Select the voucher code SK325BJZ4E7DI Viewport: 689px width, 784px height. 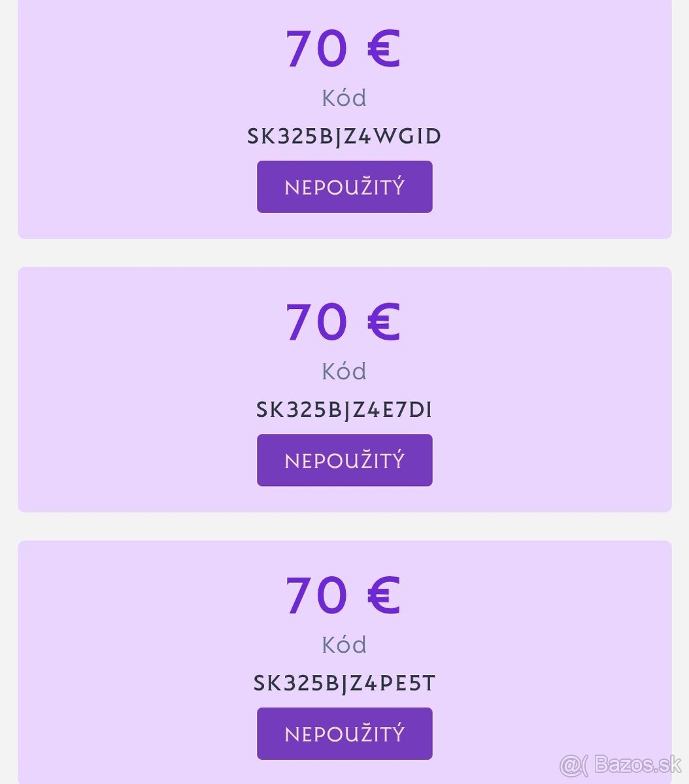344,410
